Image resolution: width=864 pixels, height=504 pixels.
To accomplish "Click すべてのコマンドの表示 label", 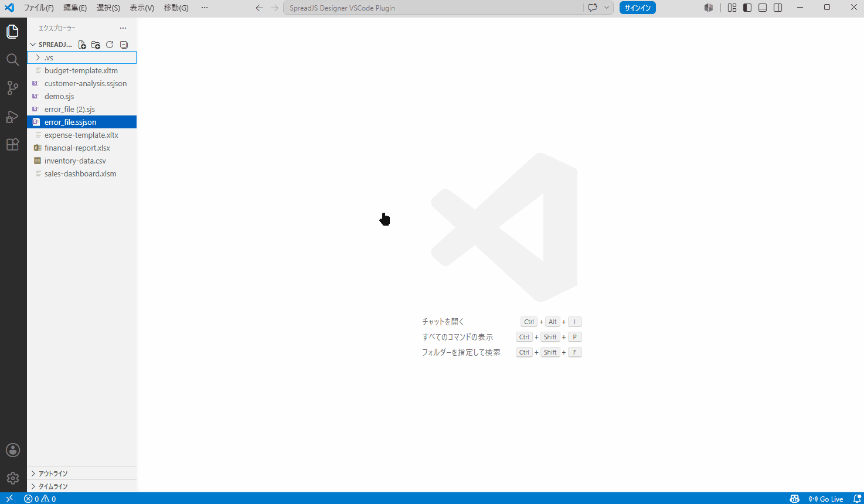I will click(x=458, y=337).
